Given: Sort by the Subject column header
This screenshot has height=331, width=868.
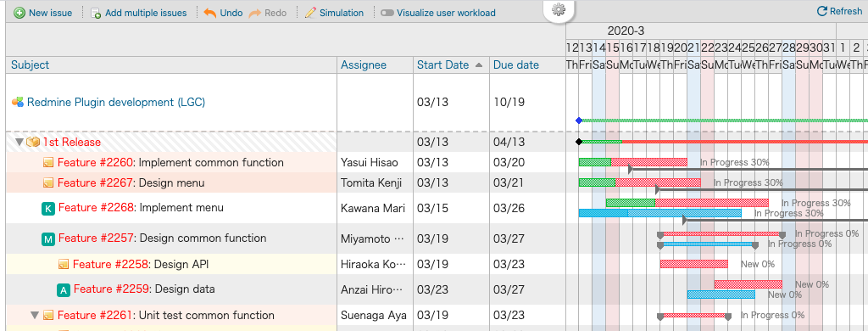Looking at the screenshot, I should (30, 65).
